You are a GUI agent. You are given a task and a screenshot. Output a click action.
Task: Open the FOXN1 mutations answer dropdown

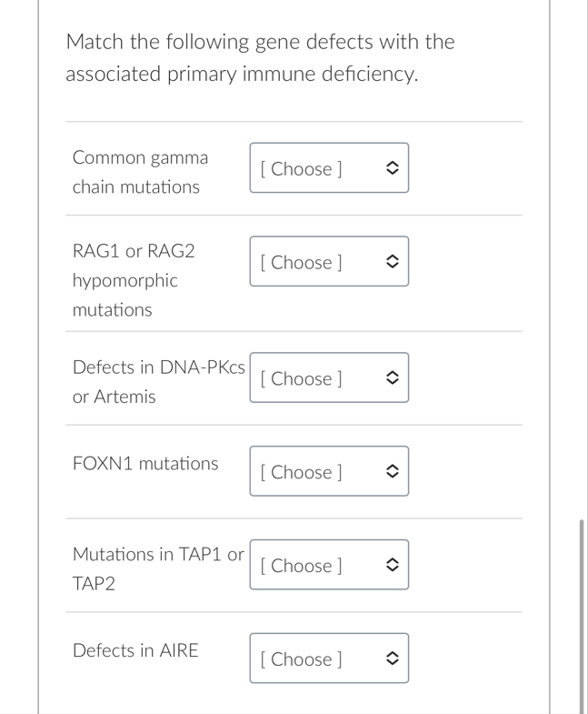click(x=328, y=472)
